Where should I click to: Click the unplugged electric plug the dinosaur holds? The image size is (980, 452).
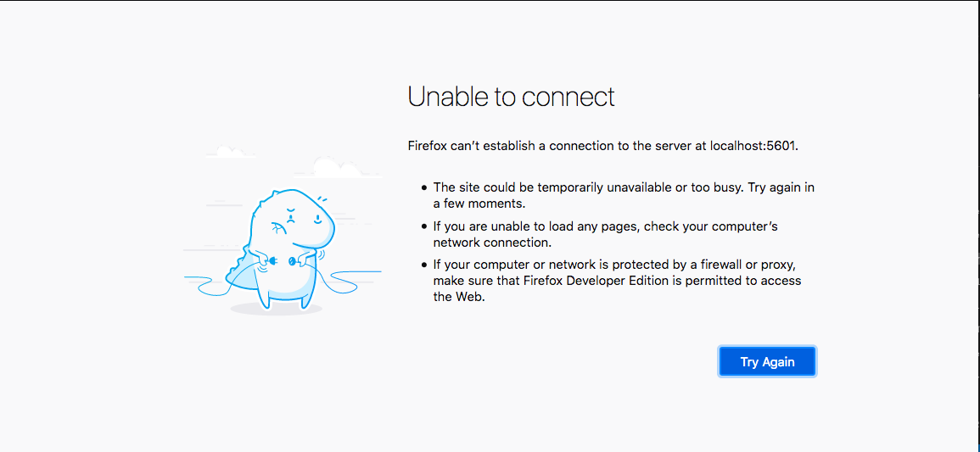pos(273,261)
